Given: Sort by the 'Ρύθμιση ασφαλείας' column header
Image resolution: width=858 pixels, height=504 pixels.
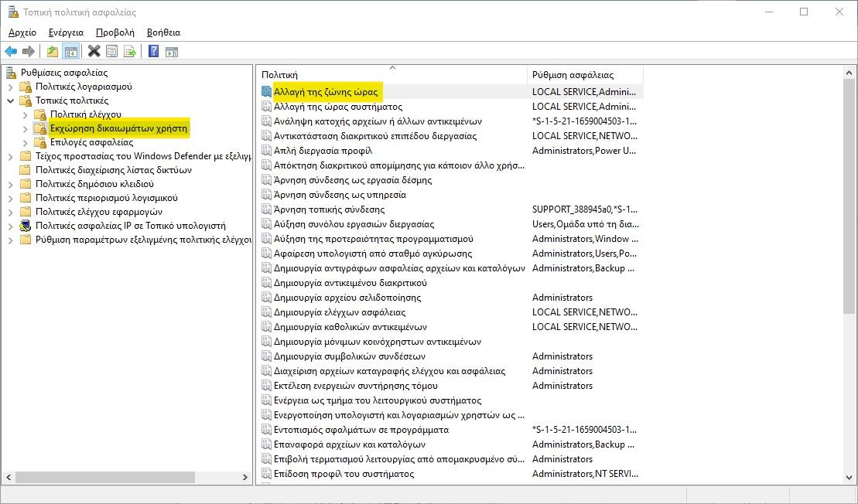Looking at the screenshot, I should 585,75.
